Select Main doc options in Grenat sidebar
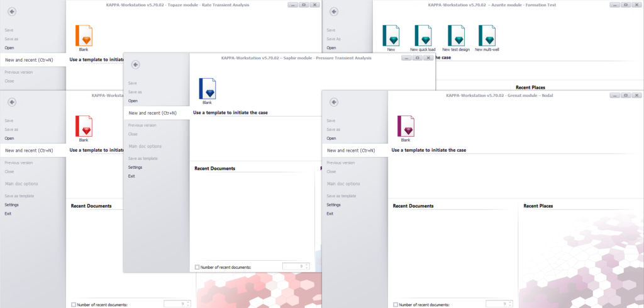 coord(343,184)
